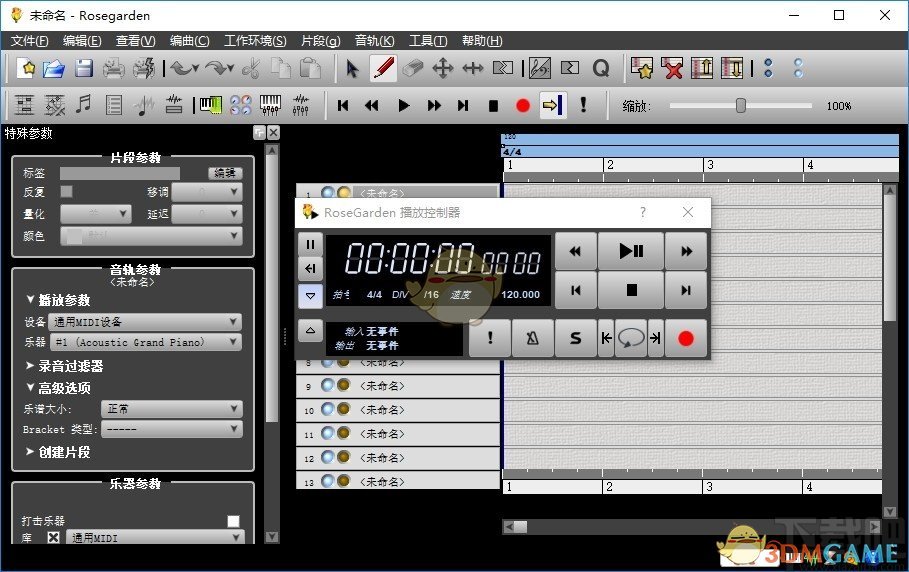Toggle mute LED on track 9
This screenshot has width=909, height=572.
pyautogui.click(x=328, y=386)
